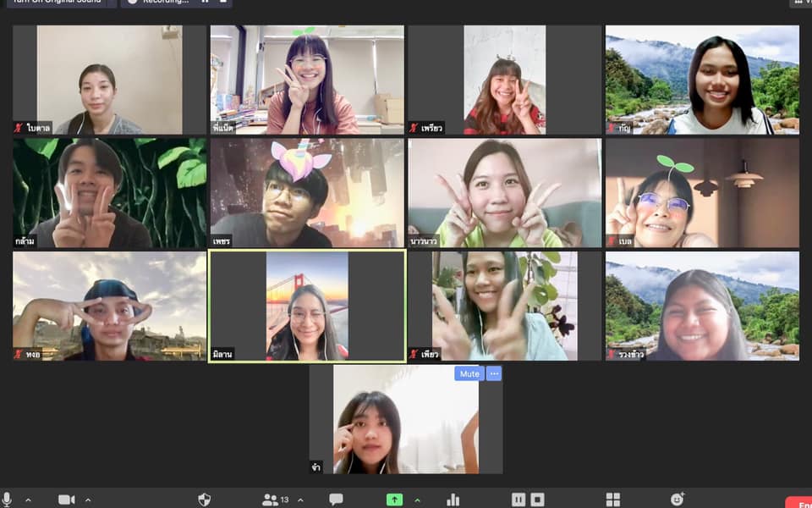The height and width of the screenshot is (508, 812).
Task: Open video options arrow next to the camera
Action: point(88,500)
